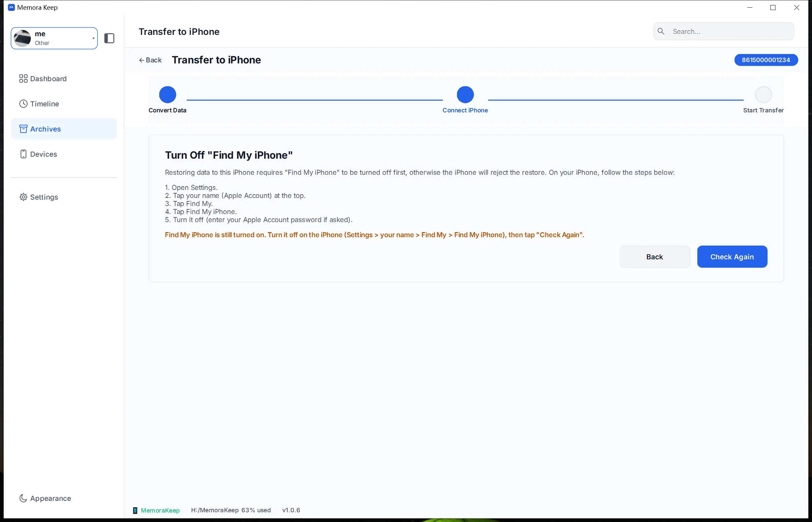The height and width of the screenshot is (522, 812).
Task: Click the Check Again button
Action: pos(732,257)
